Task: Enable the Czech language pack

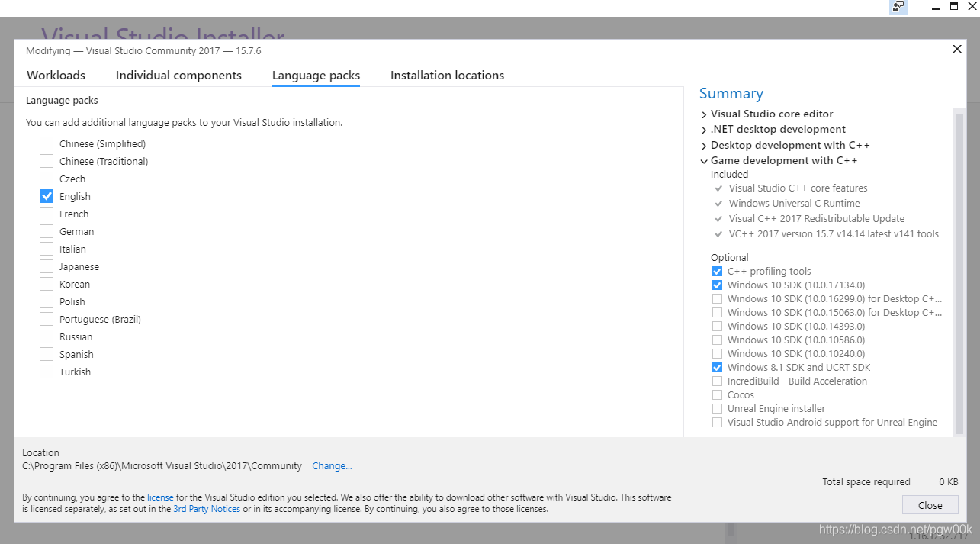Action: point(47,179)
